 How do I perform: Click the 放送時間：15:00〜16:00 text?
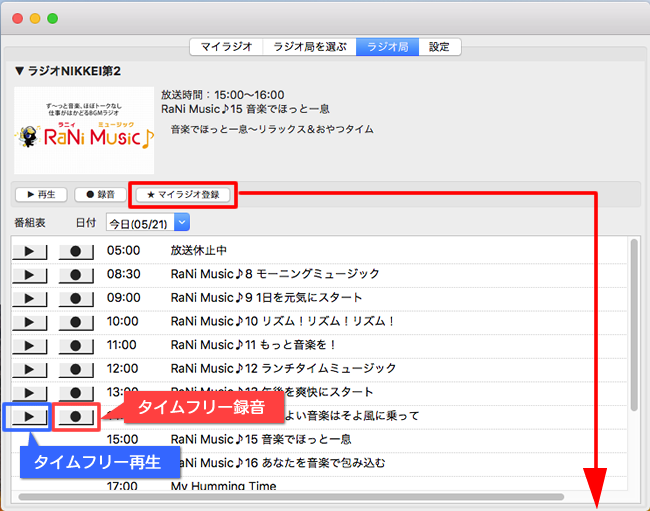coord(223,95)
